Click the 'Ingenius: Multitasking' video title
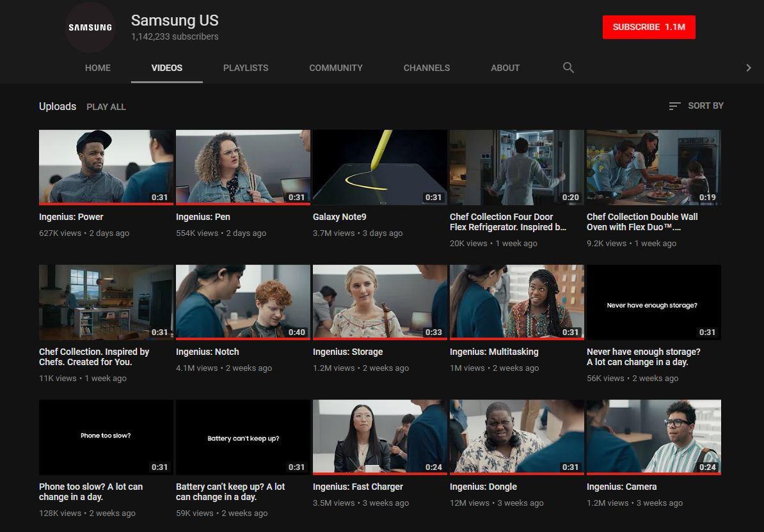Image resolution: width=764 pixels, height=532 pixels. click(x=494, y=352)
